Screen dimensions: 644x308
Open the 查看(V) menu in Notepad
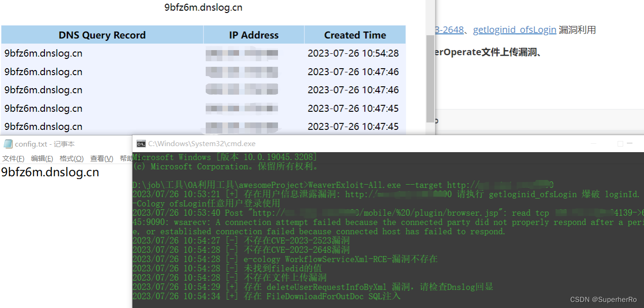[101, 158]
